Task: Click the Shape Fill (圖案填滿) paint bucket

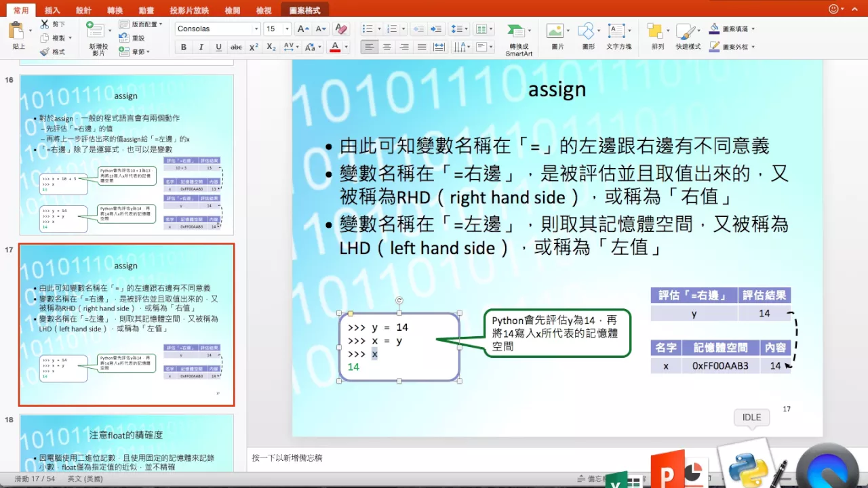Action: [714, 29]
